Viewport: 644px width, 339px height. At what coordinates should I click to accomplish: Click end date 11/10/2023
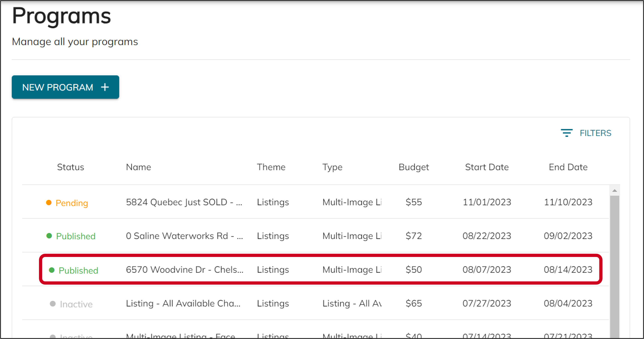568,202
